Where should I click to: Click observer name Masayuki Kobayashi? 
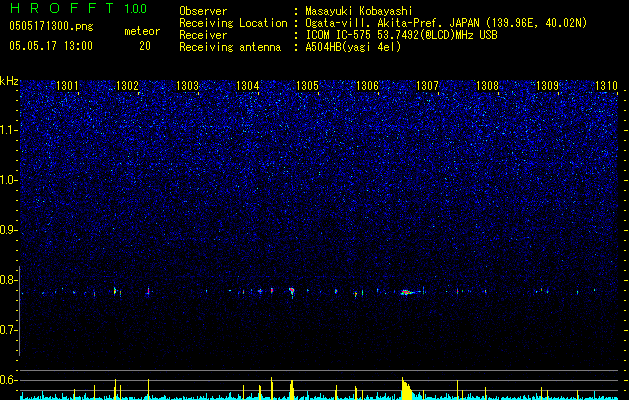tap(359, 11)
